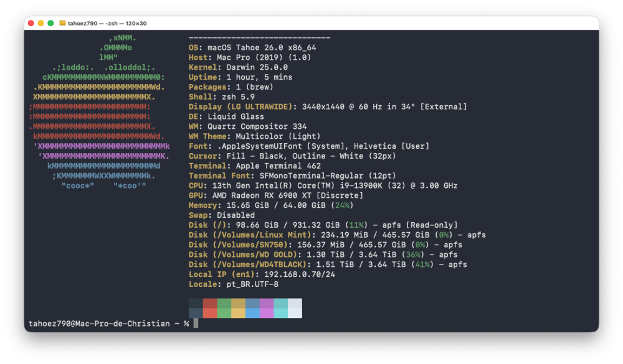Maximize the Terminal window with green button
Screen dimensions: 623x364
[x=50, y=23]
